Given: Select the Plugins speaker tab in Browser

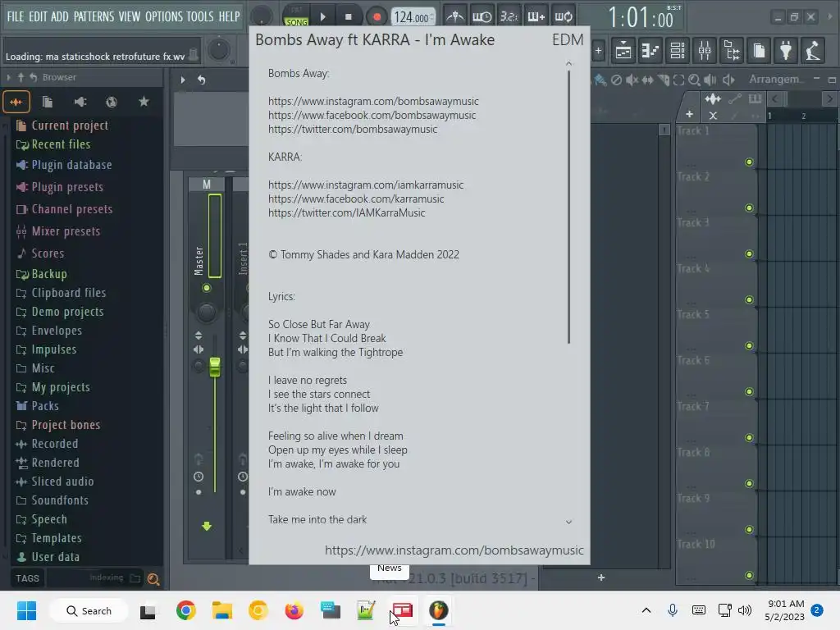Looking at the screenshot, I should (x=80, y=102).
